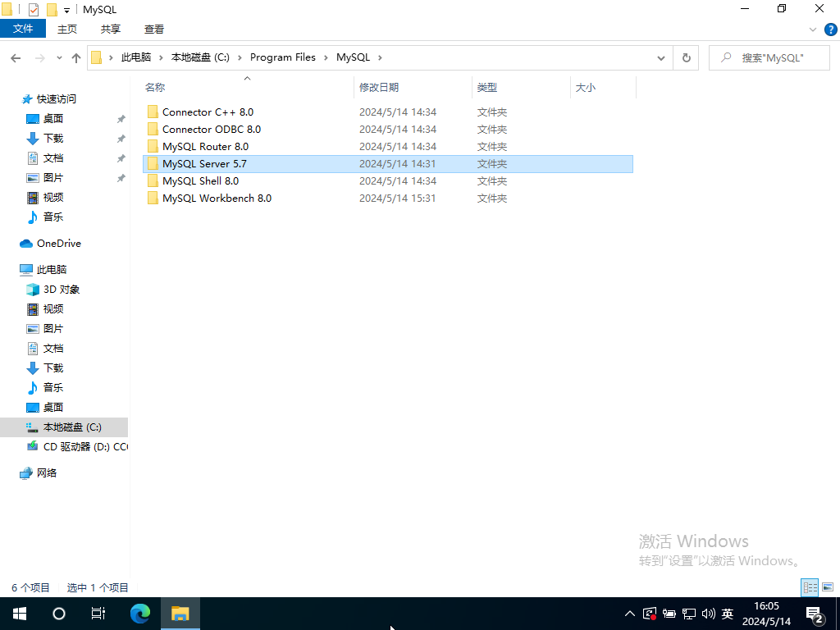Click the Program Files breadcrumb
840x630 pixels.
(282, 57)
